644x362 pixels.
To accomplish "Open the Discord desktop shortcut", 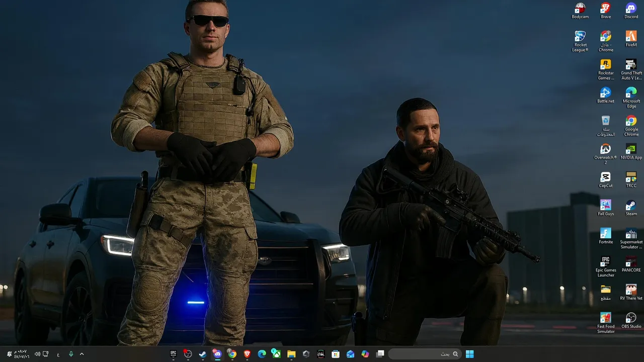I will click(x=631, y=11).
